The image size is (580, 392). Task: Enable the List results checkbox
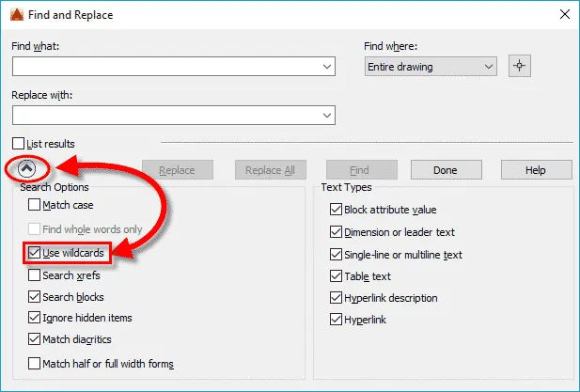[x=18, y=144]
